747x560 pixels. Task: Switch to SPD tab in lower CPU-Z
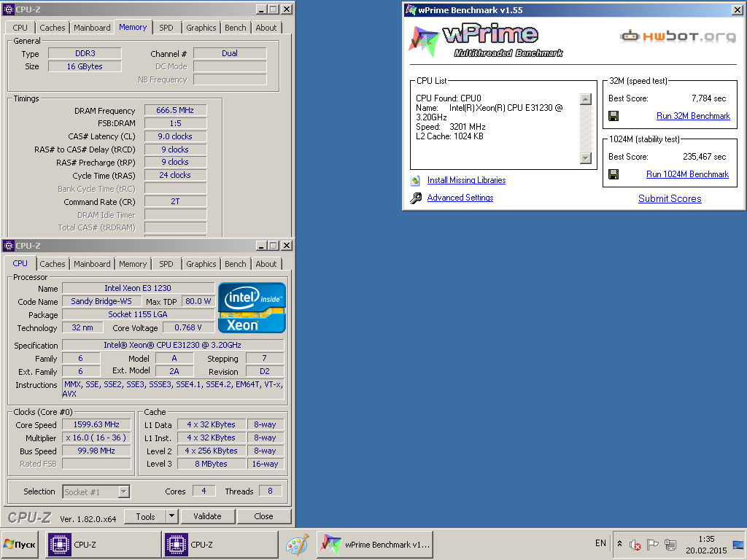point(166,264)
